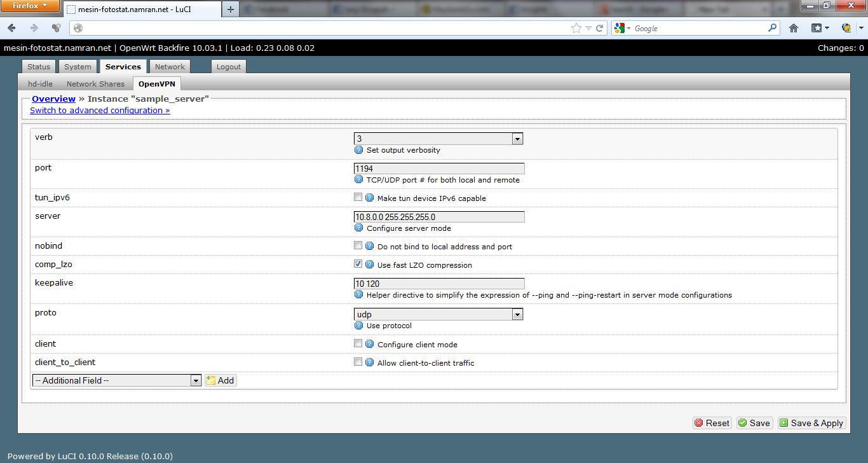The image size is (868, 463).
Task: Click help icon for keepalive directive
Action: coord(358,294)
